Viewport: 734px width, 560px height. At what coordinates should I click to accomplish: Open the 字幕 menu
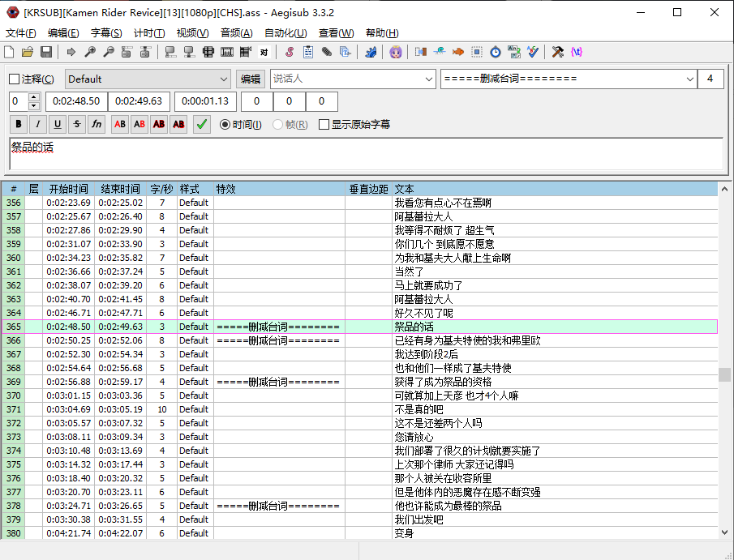(x=105, y=33)
